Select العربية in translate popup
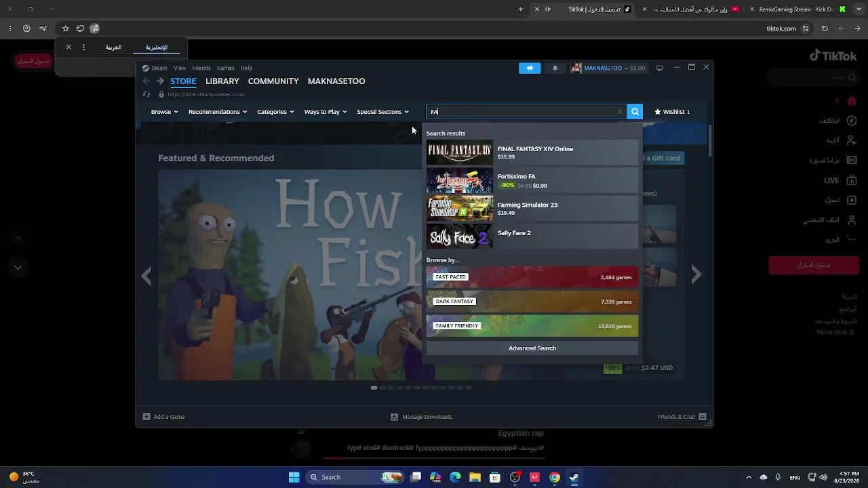Image resolution: width=868 pixels, height=488 pixels. pyautogui.click(x=113, y=47)
